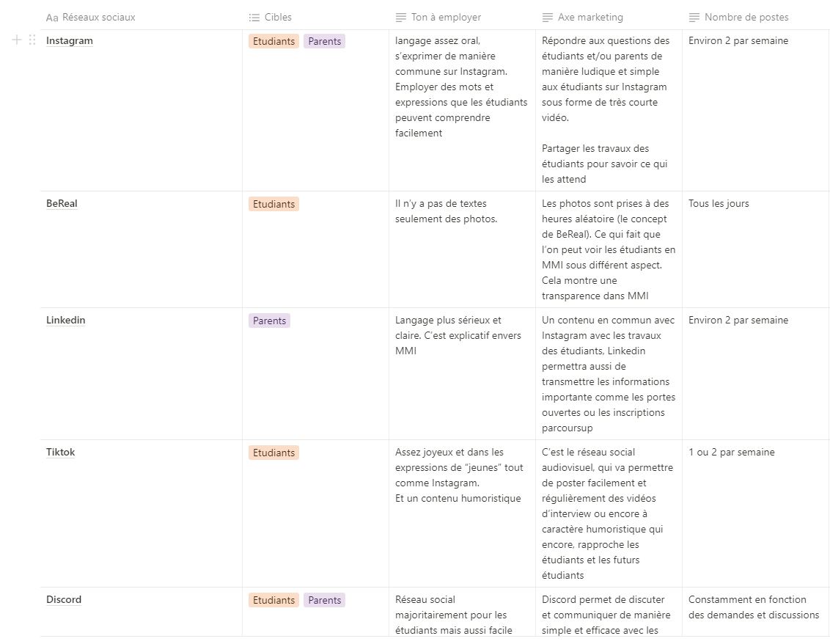
Task: Click the drag handle next to the Instagram row
Action: tap(32, 40)
